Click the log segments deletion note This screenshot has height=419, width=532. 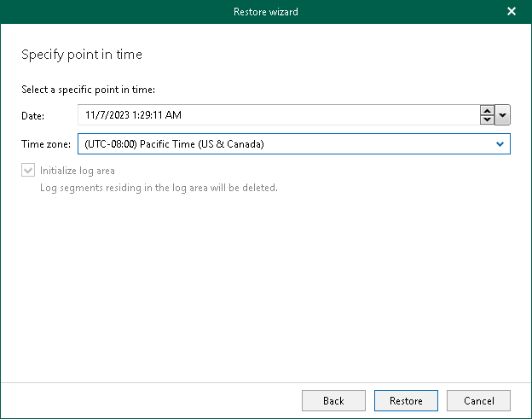(x=159, y=187)
